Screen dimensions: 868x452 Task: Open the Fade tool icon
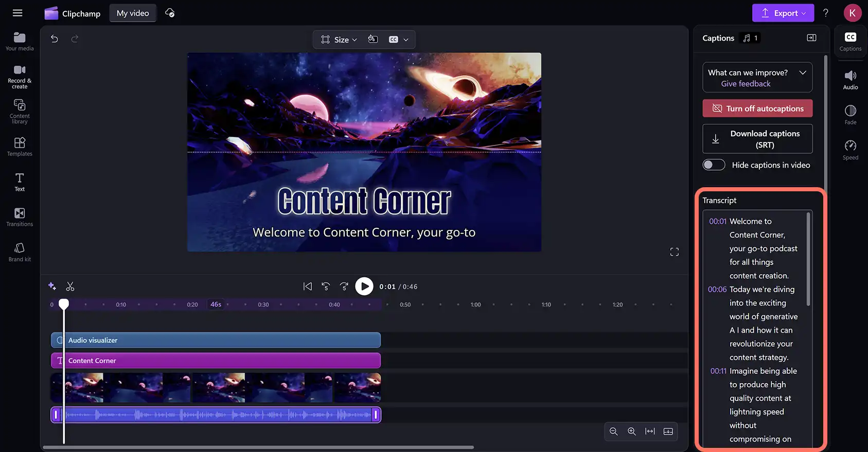pos(850,115)
